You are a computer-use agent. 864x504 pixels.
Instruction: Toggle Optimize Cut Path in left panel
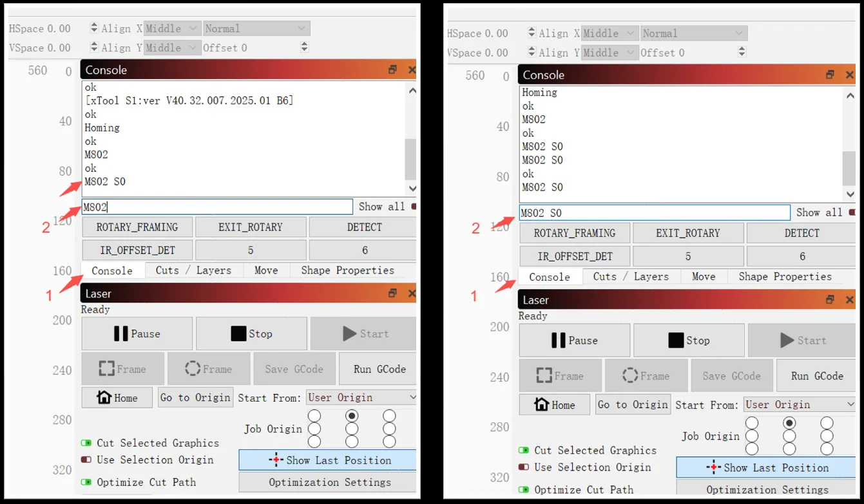pyautogui.click(x=86, y=482)
